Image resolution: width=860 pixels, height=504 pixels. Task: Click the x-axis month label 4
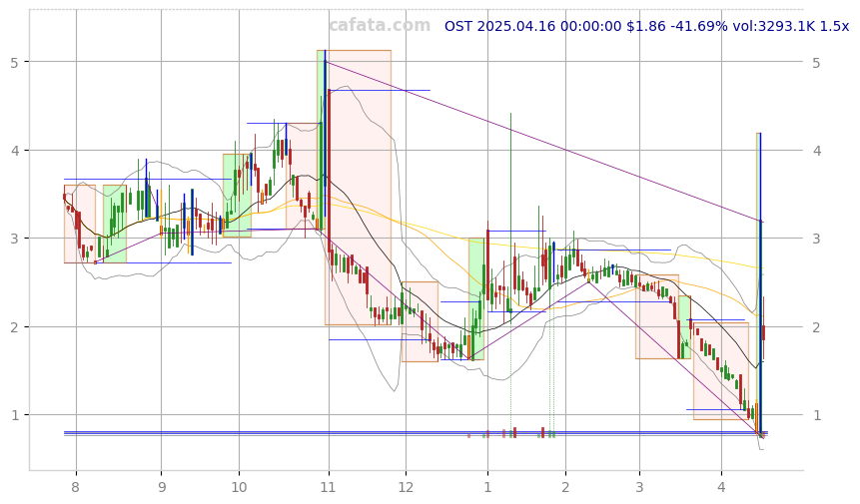721,487
